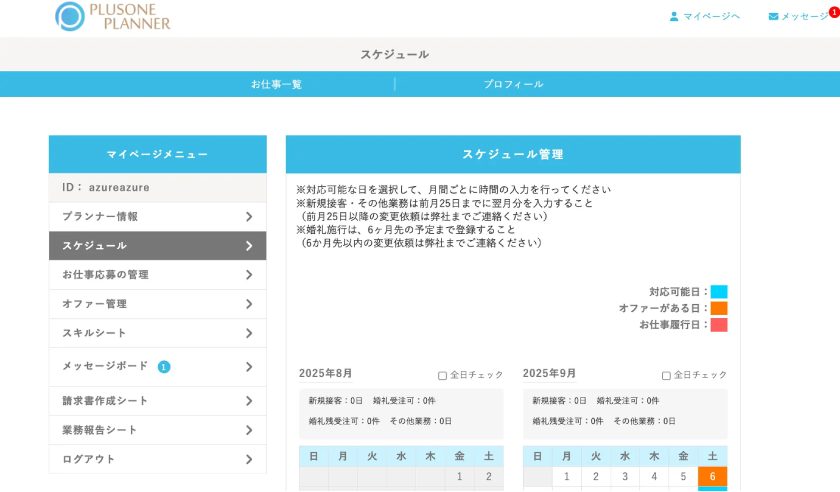This screenshot has width=840, height=492.
Task: Open 業務報告シート in the sidebar
Action: (100, 430)
